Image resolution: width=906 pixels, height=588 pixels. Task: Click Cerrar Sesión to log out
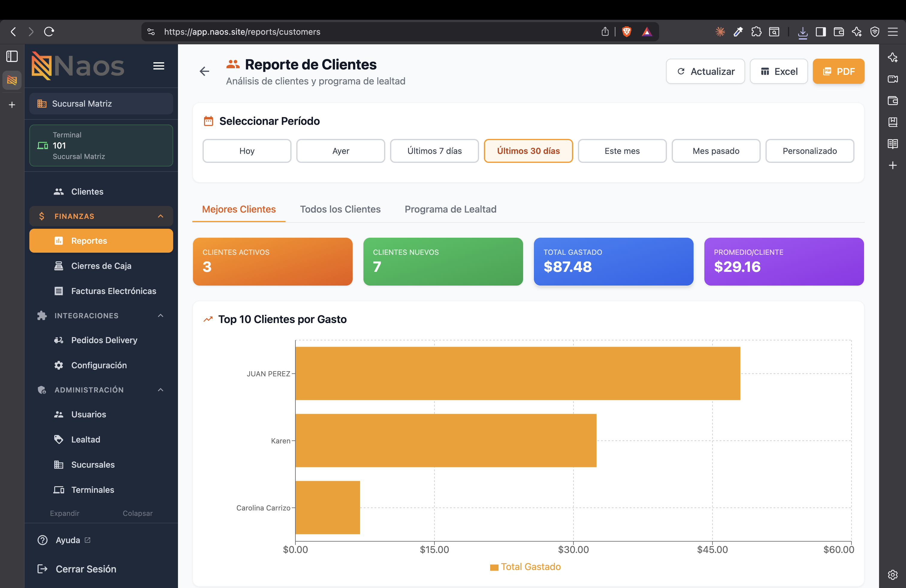tap(77, 569)
